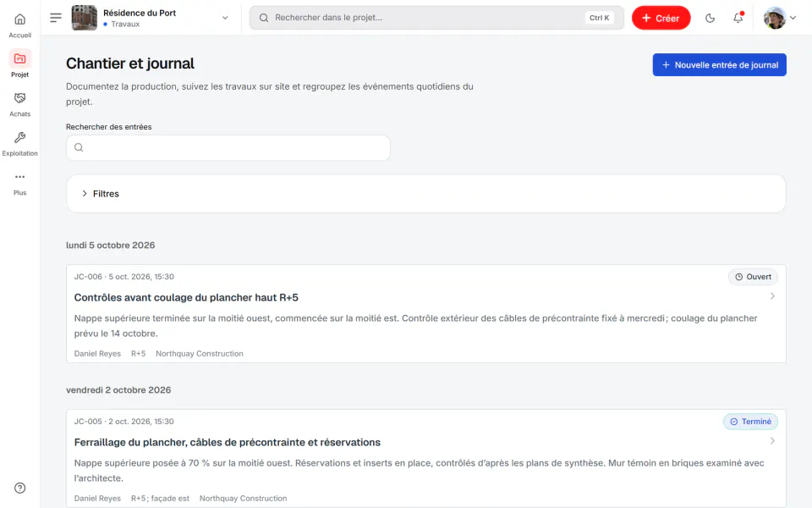Click the red Créer button
The width and height of the screenshot is (812, 508).
[661, 18]
